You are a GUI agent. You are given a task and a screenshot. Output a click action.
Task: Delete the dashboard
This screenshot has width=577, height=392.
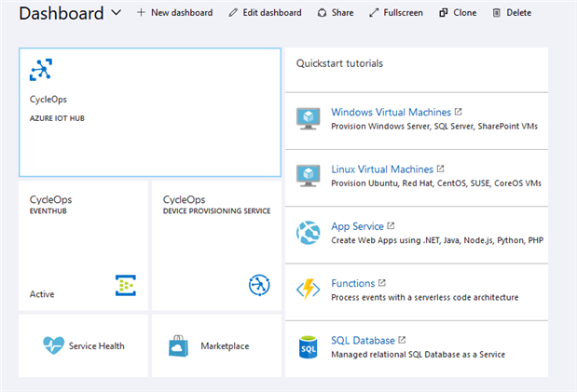(511, 13)
